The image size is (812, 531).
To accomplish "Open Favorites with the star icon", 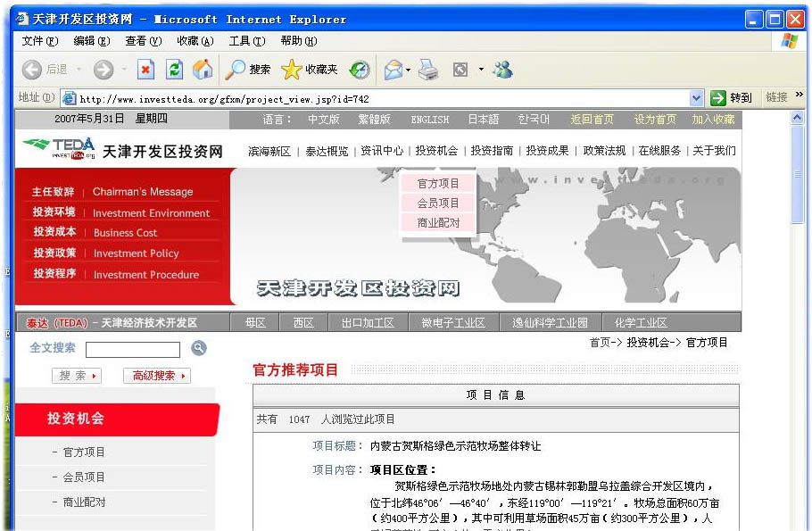I will (292, 70).
